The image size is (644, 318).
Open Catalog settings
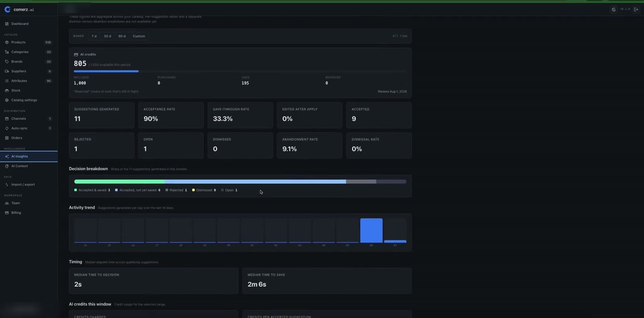point(29,100)
